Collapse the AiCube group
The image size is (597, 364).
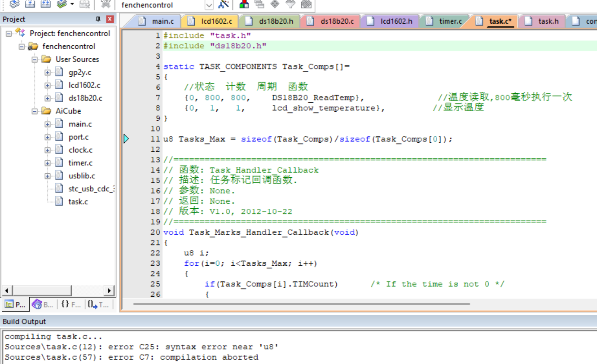point(35,111)
